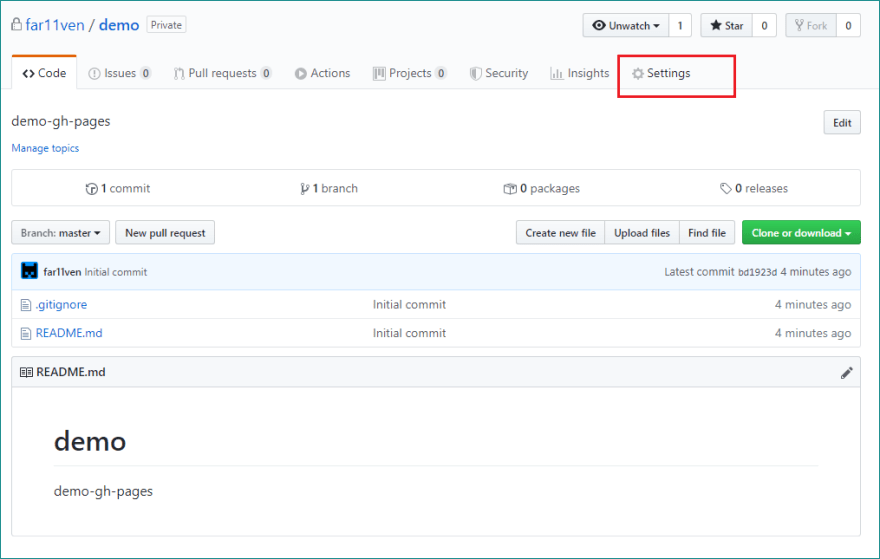Click the far11ven avatar image
The height and width of the screenshot is (559, 880).
(x=29, y=271)
